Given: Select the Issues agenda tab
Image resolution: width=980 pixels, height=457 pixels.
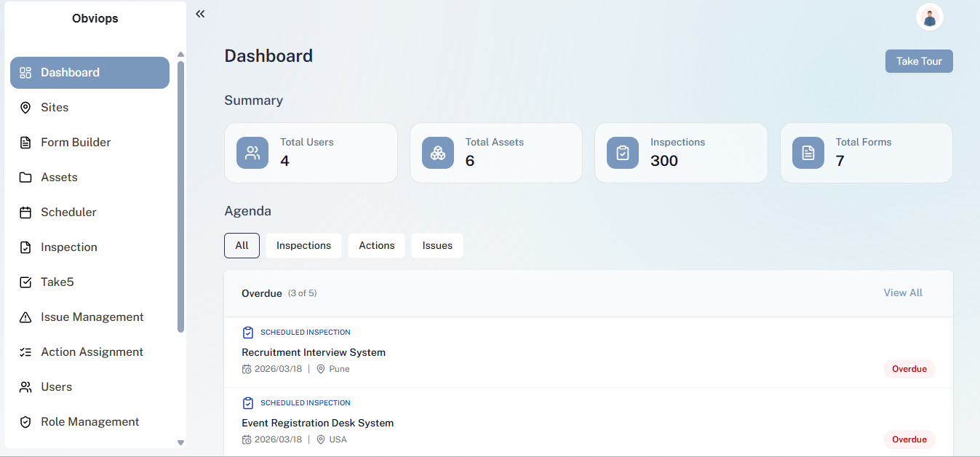Looking at the screenshot, I should click(x=437, y=245).
